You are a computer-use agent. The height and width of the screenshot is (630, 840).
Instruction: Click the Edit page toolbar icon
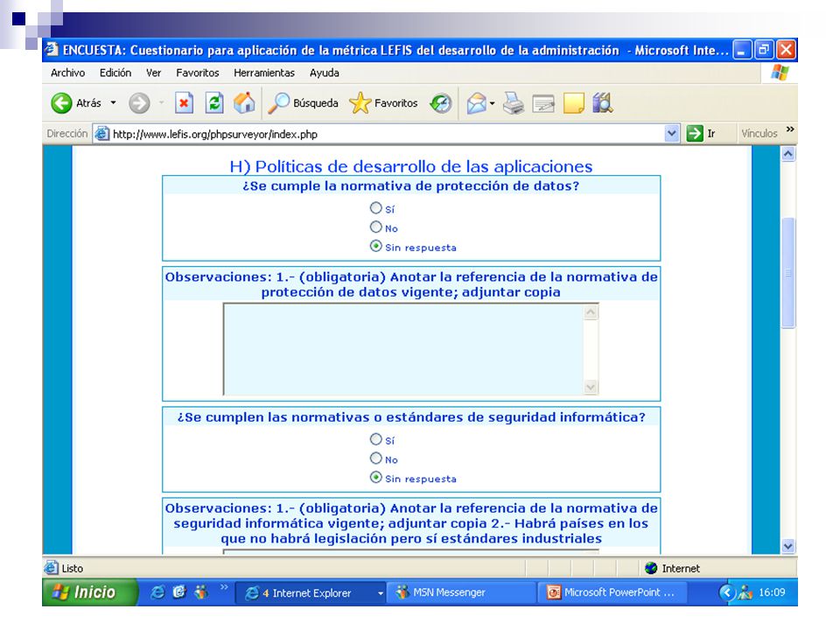pyautogui.click(x=543, y=103)
